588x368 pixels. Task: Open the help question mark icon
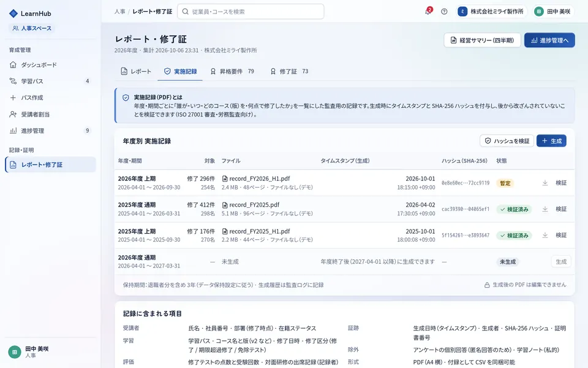444,12
